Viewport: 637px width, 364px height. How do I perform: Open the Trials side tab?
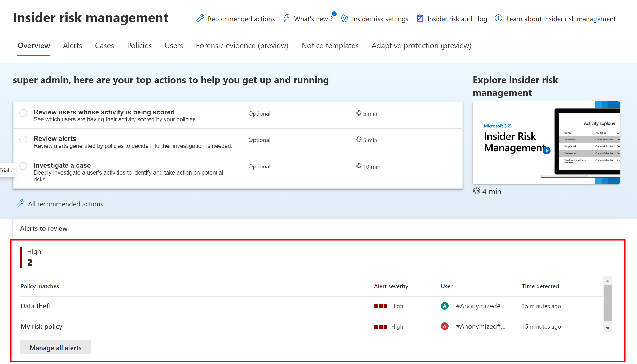(6, 170)
